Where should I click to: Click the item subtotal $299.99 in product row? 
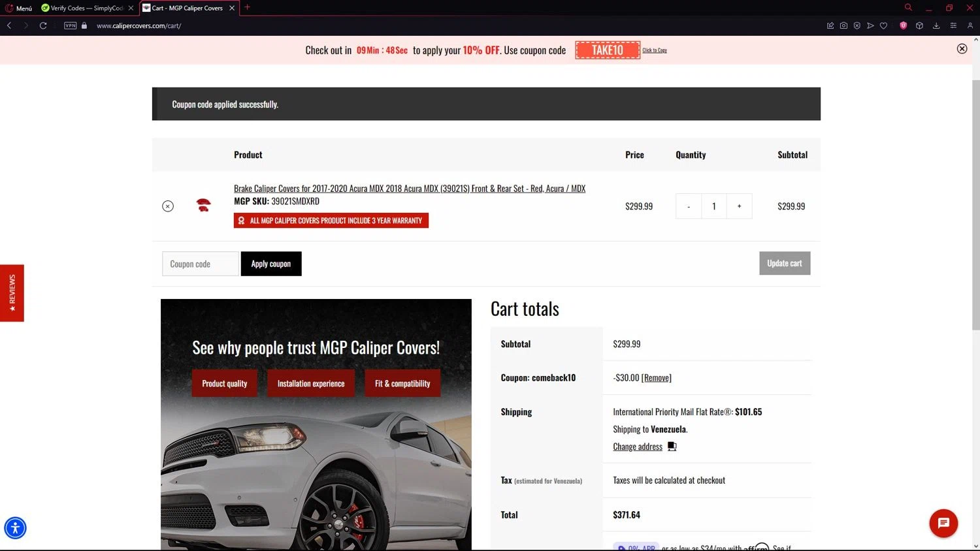point(791,206)
